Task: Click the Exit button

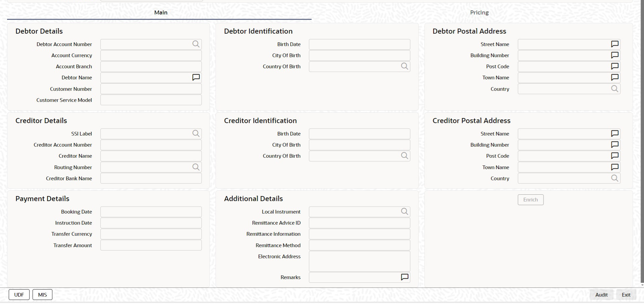Action: click(x=626, y=295)
